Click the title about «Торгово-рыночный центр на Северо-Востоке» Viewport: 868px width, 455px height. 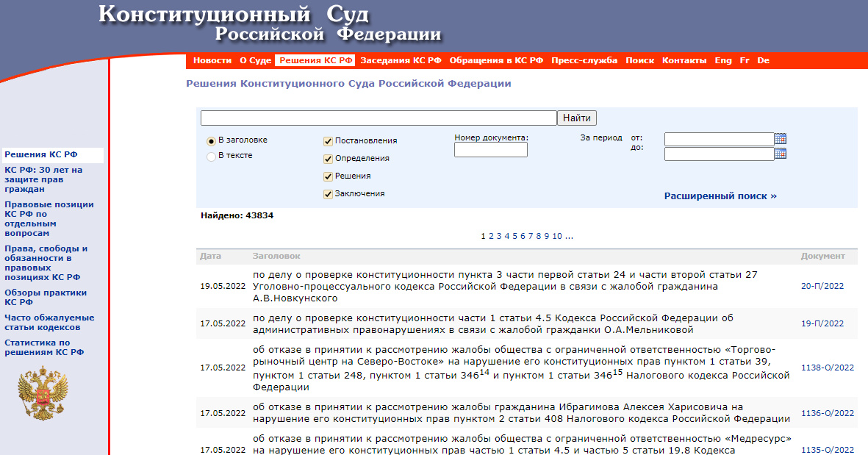point(521,368)
